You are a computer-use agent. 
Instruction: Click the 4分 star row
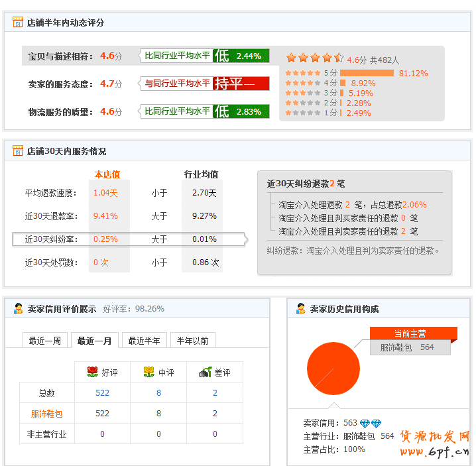[x=303, y=83]
